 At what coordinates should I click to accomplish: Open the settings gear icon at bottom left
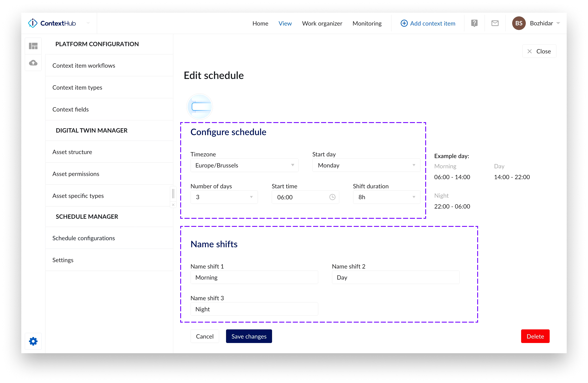[x=33, y=341]
